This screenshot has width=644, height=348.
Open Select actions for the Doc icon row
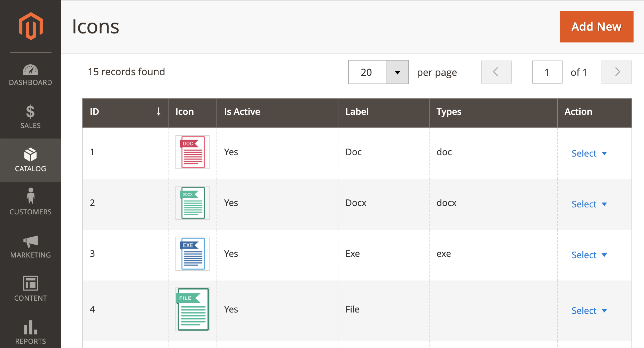tap(588, 153)
